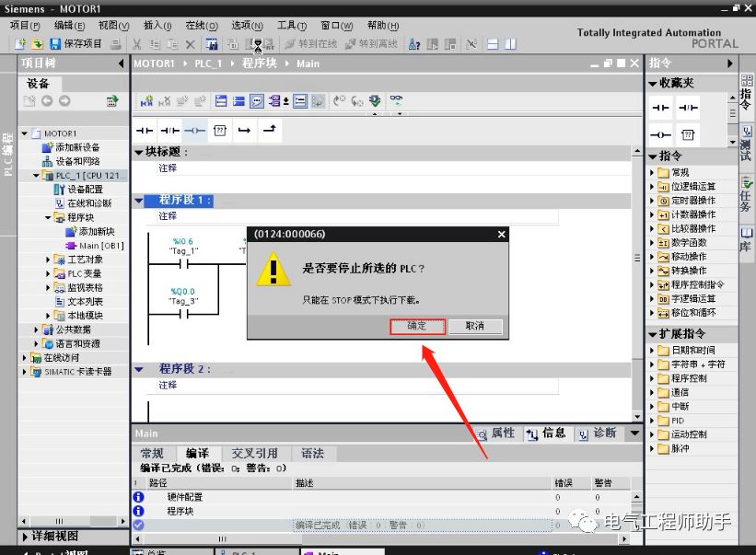Insert a normally closed contact element

tap(171, 130)
